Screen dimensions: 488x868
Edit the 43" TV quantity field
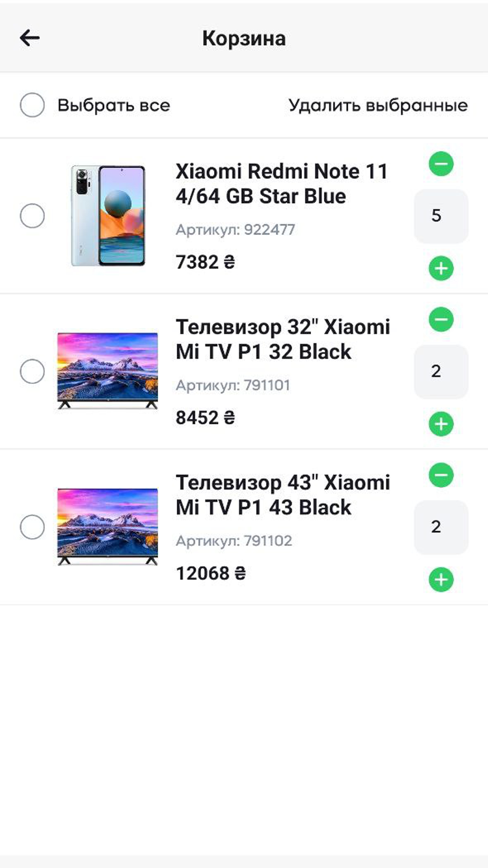441,527
